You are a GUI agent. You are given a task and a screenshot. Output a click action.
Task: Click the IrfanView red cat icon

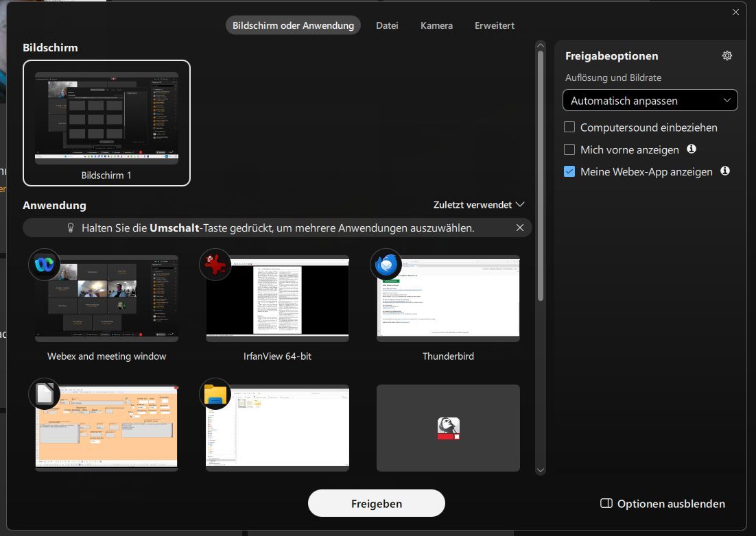[x=215, y=265]
